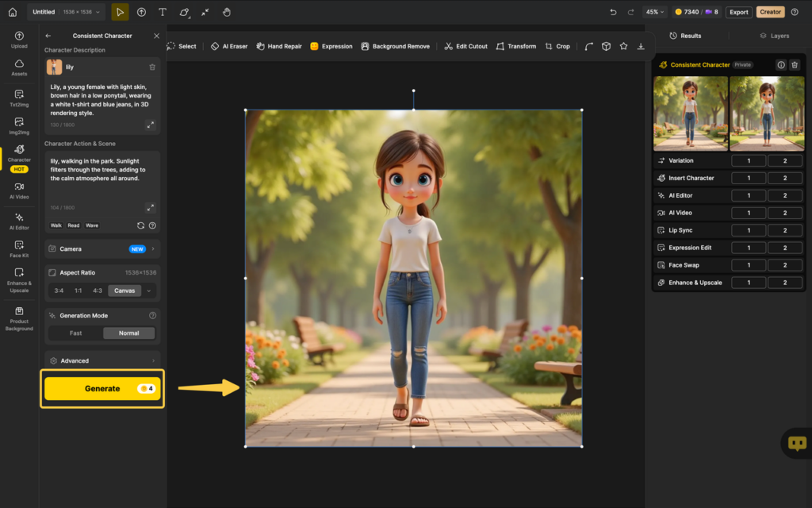This screenshot has width=812, height=508.
Task: Select the Hand pan tool
Action: pyautogui.click(x=227, y=12)
